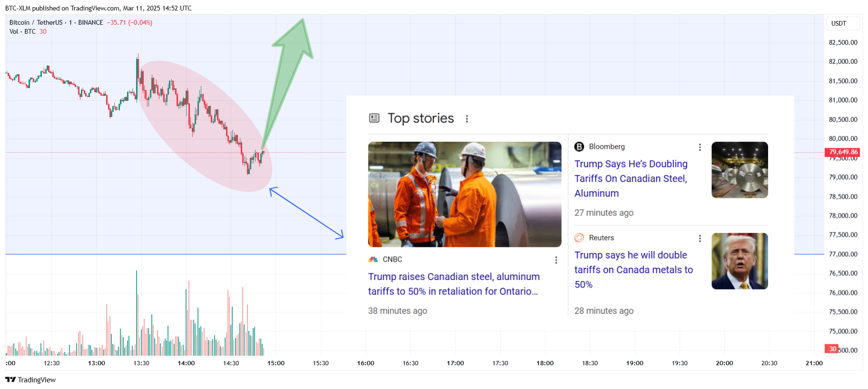Open the Reuters double tariffs headline
The width and height of the screenshot is (868, 389).
633,270
